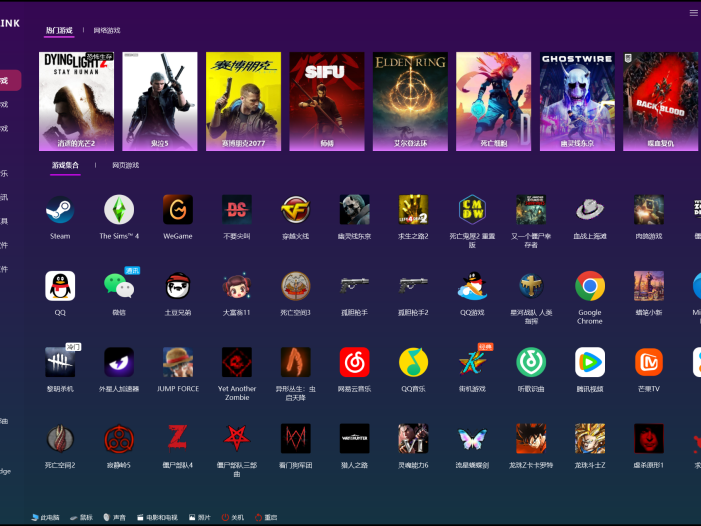Open Dying Light 2 cover
This screenshot has height=526, width=701.
coord(76,101)
